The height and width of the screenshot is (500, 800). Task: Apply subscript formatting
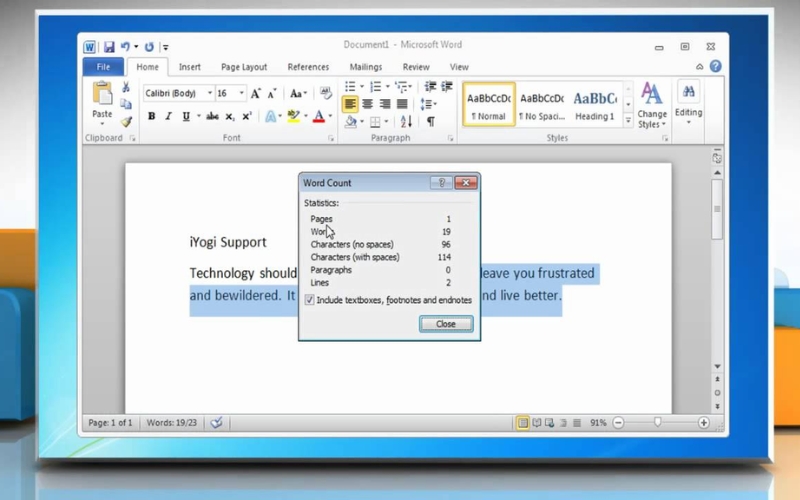[230, 117]
